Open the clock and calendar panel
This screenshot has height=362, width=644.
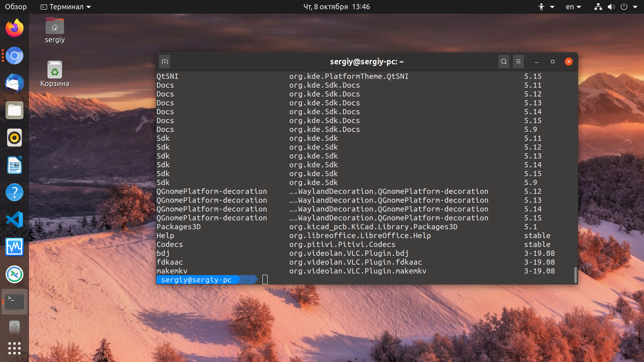click(x=336, y=7)
